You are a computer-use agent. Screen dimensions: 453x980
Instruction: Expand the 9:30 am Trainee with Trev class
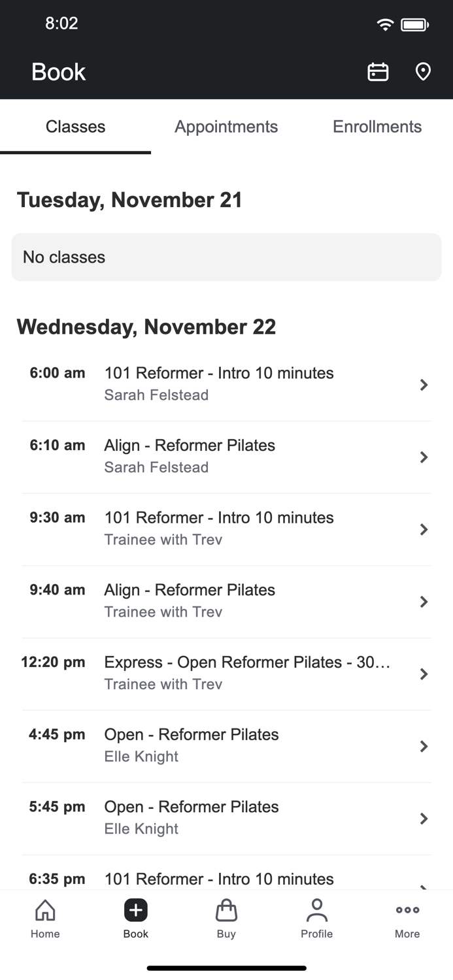tap(226, 529)
